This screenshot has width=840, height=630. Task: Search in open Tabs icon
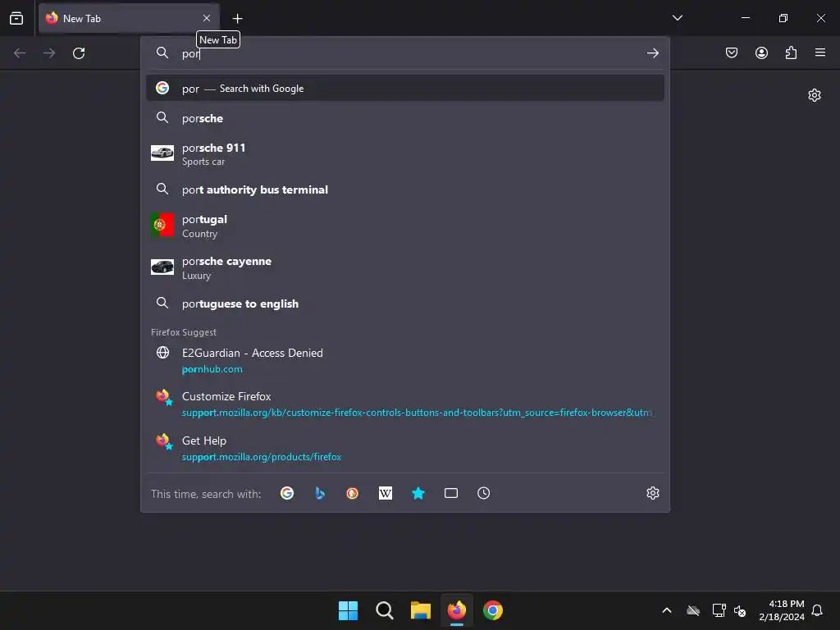coord(451,493)
